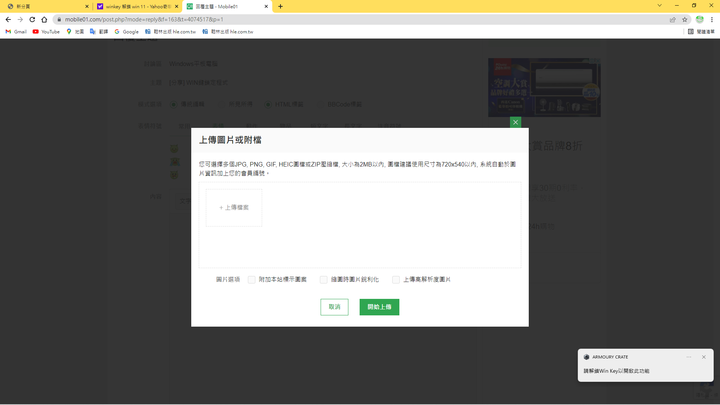The width and height of the screenshot is (720, 405).
Task: Click the '+ 上傳檔案' upload file tile
Action: [234, 208]
